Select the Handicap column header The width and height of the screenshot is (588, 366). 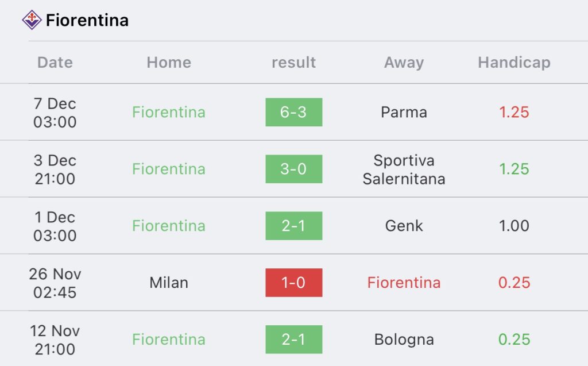click(514, 63)
